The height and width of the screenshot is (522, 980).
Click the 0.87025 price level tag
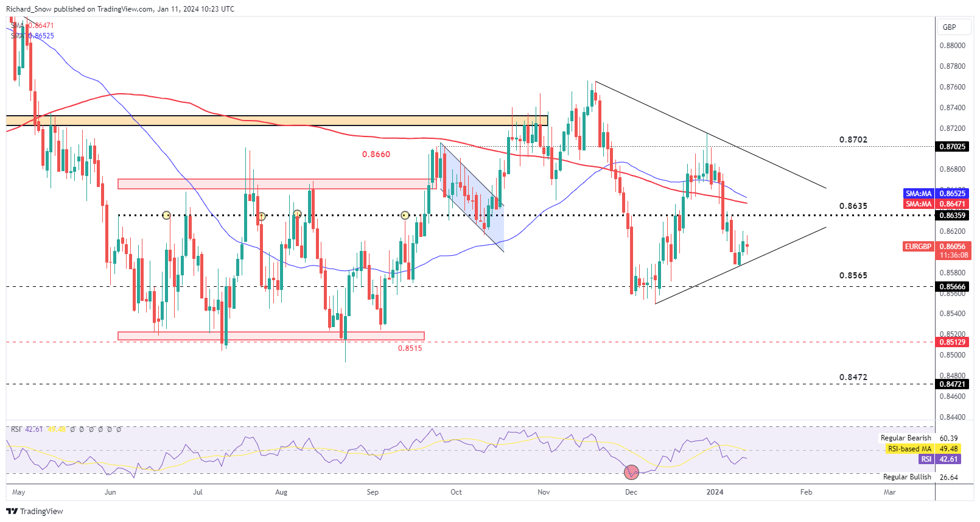tap(953, 147)
